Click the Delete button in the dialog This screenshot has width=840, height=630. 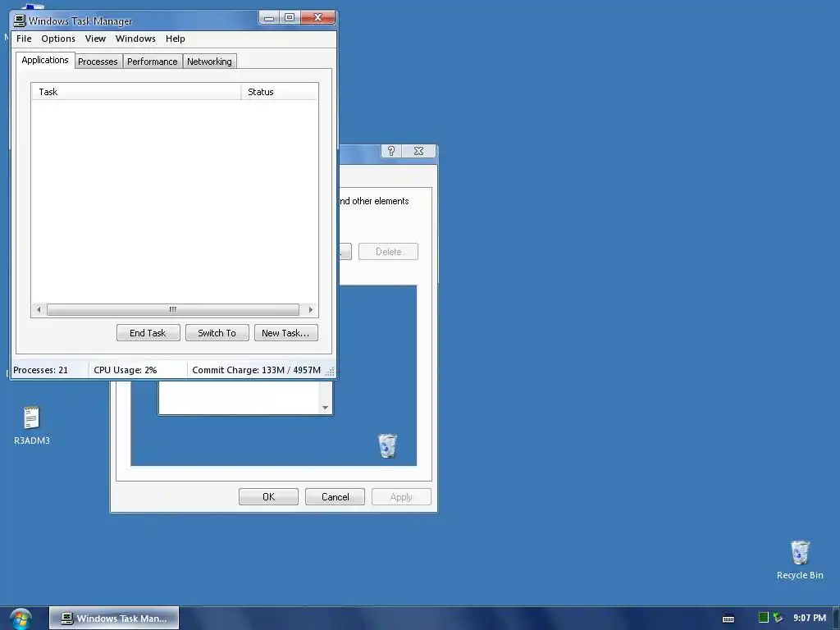[388, 251]
